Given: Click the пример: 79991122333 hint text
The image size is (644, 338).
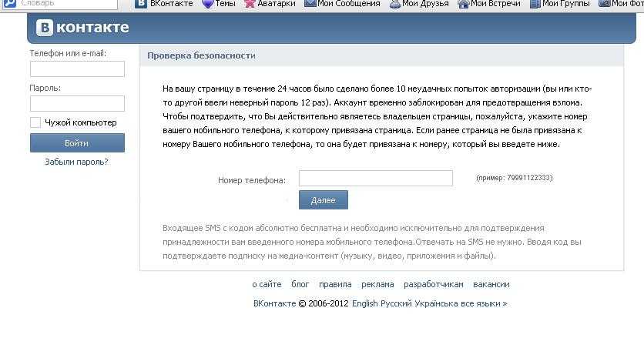Looking at the screenshot, I should point(515,178).
